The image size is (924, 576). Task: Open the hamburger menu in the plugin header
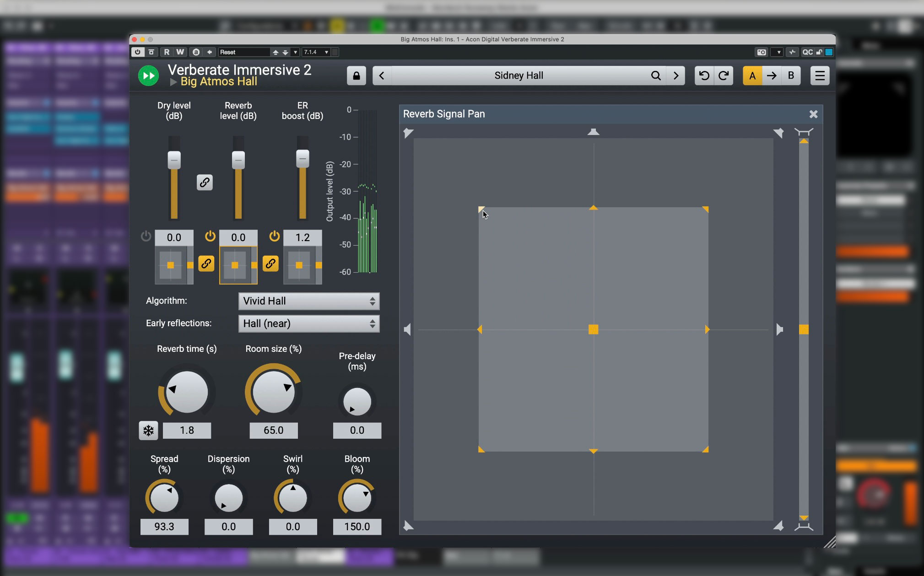(x=820, y=75)
